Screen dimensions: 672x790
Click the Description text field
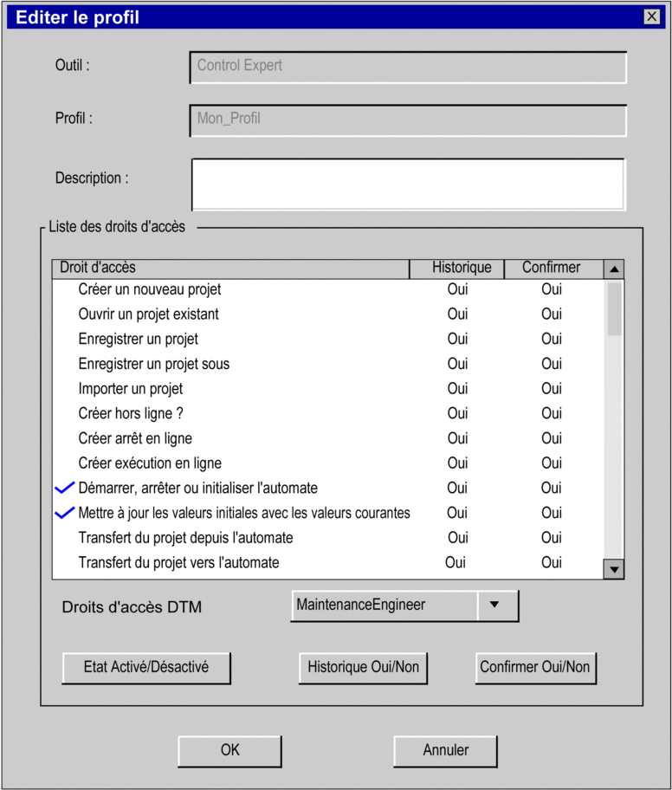coord(408,185)
